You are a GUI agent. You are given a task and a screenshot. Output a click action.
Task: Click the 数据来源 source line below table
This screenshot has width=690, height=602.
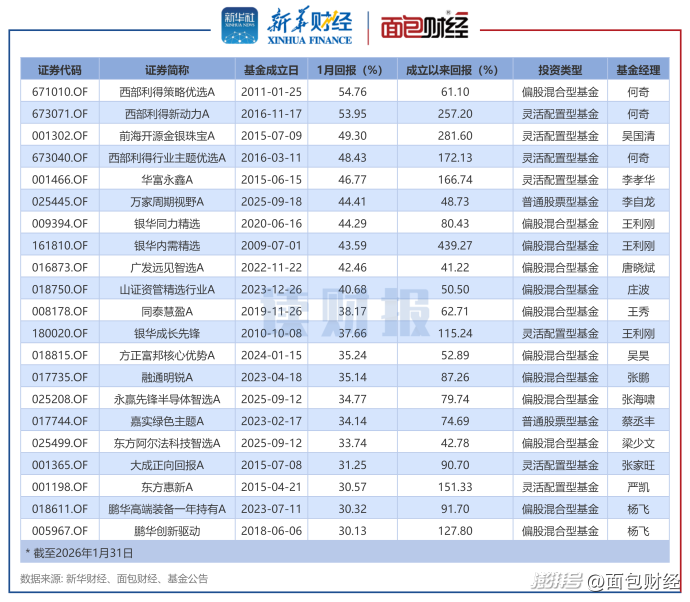pyautogui.click(x=115, y=578)
